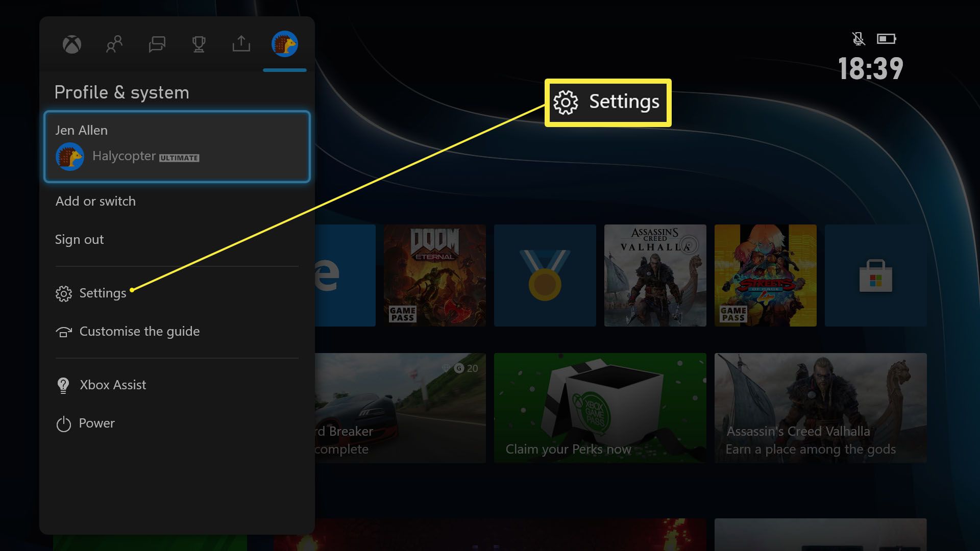Launch the Streets of Rage 4 tile
Image resolution: width=980 pixels, height=551 pixels.
pos(766,275)
